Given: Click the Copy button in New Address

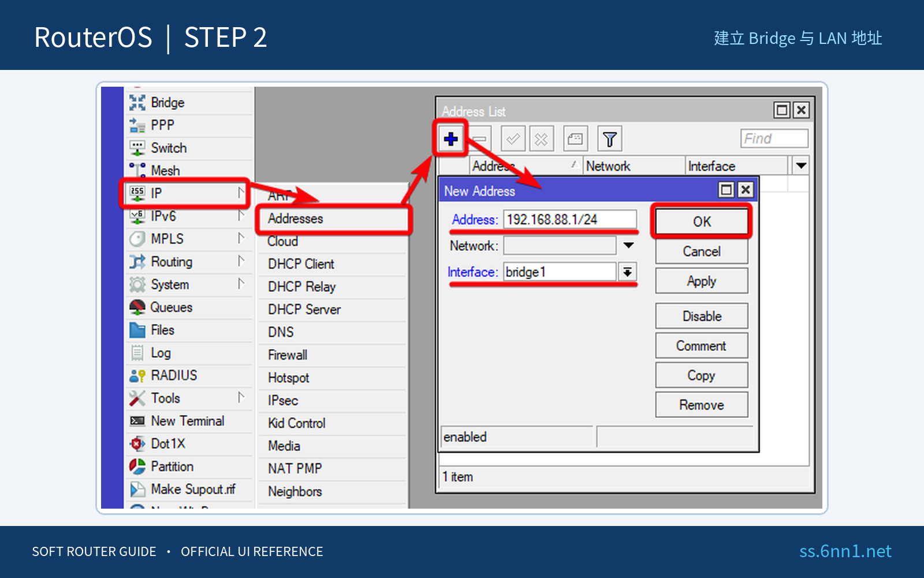Looking at the screenshot, I should point(702,376).
